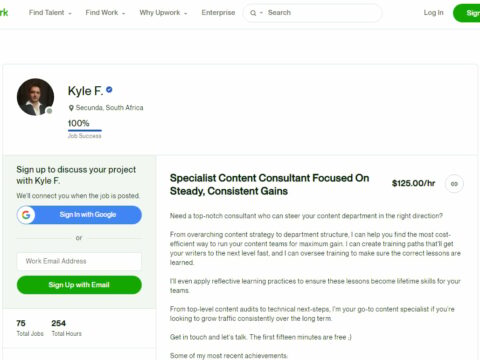Click the search magnifier icon
480x360 pixels.
[x=253, y=13]
